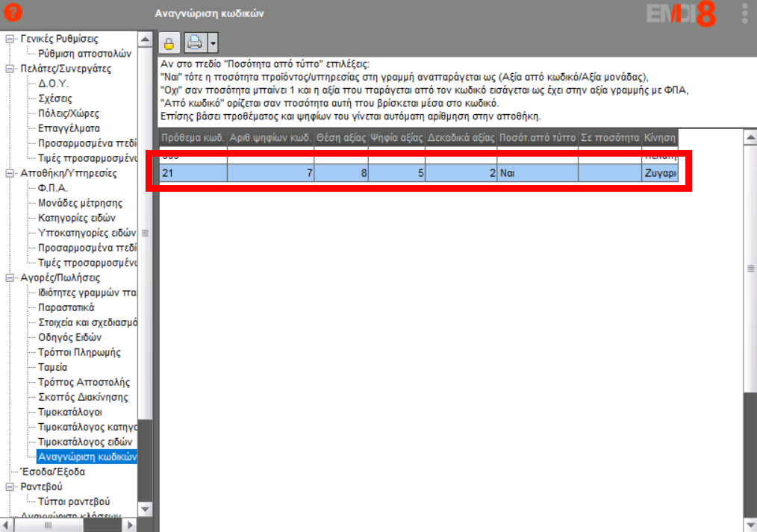Click the tree's horizontal scroll-left arrow
Screen dimensions: 757x532
[x=6, y=525]
